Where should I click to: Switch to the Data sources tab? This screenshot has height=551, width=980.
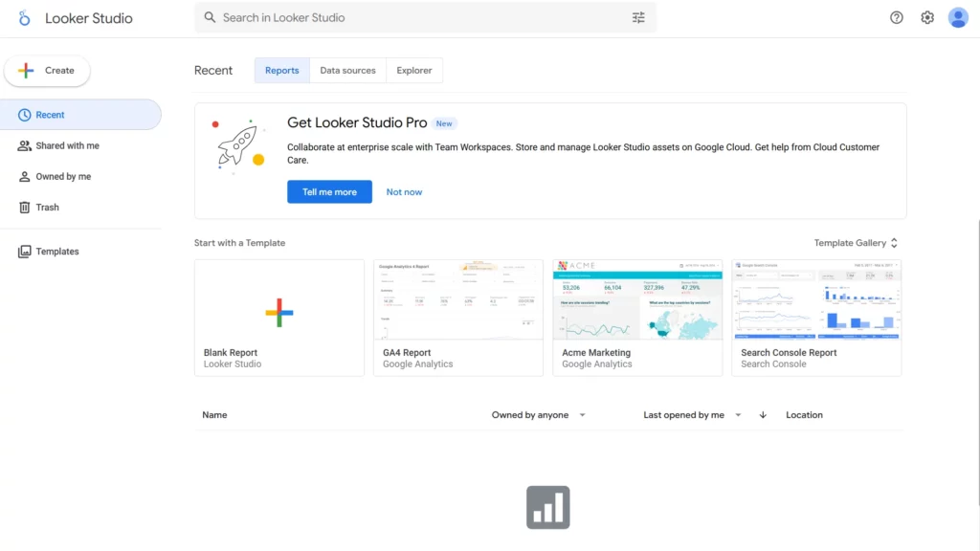[347, 71]
